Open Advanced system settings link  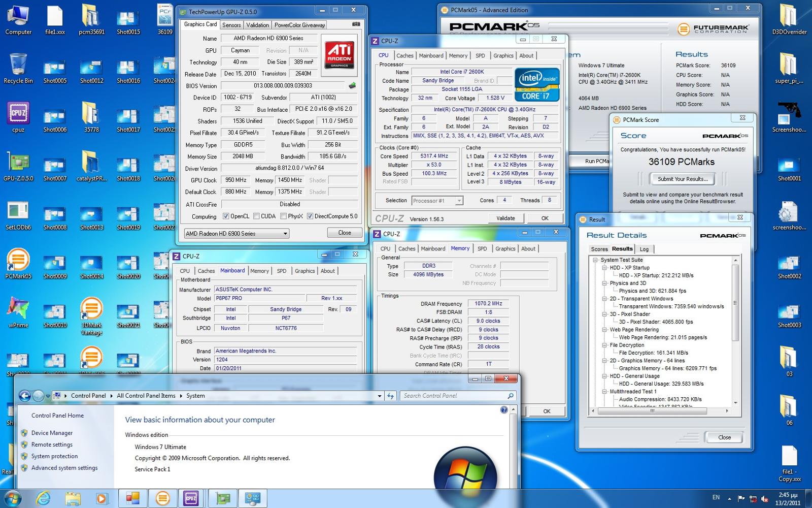pyautogui.click(x=64, y=468)
